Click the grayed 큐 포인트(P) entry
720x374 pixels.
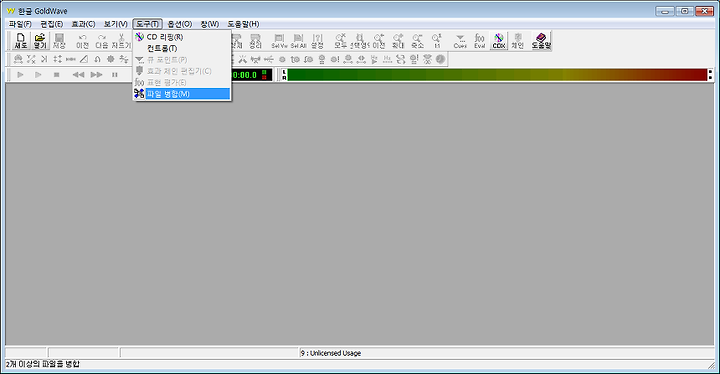pos(182,60)
